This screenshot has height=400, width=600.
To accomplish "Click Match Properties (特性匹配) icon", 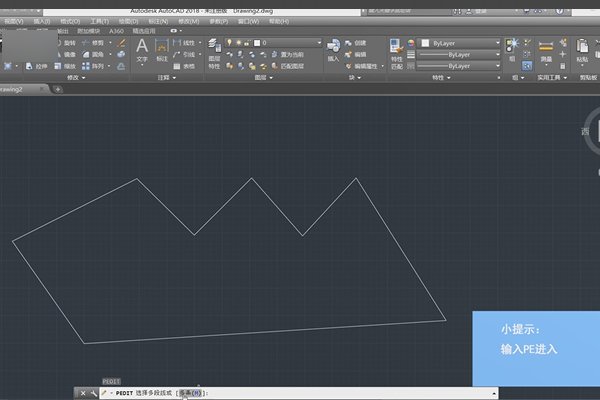I will click(395, 50).
